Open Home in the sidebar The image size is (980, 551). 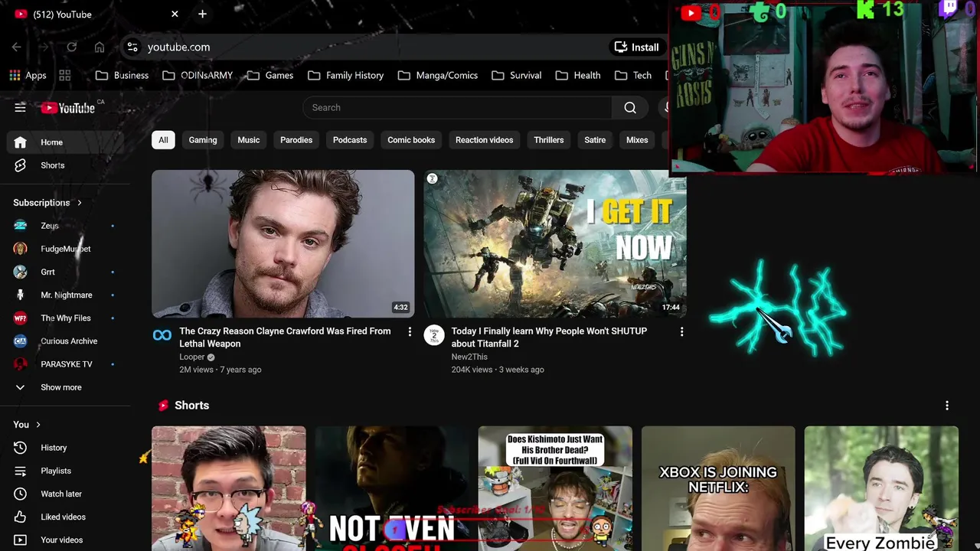[x=65, y=142]
